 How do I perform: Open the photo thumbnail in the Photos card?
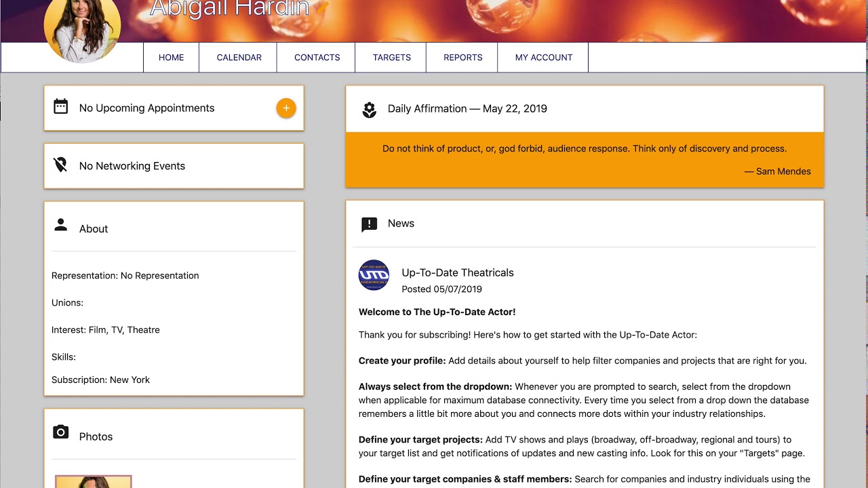coord(94,482)
